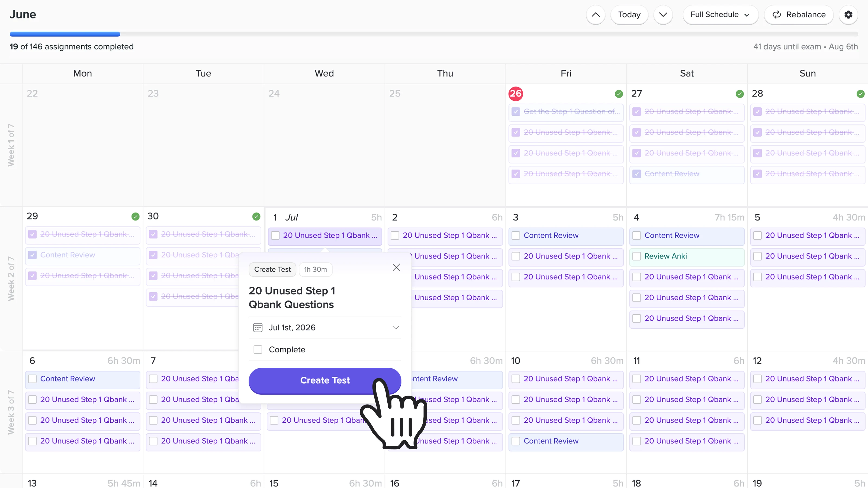Check Content Review on July 3
Image resolution: width=868 pixels, height=488 pixels.
pos(516,235)
